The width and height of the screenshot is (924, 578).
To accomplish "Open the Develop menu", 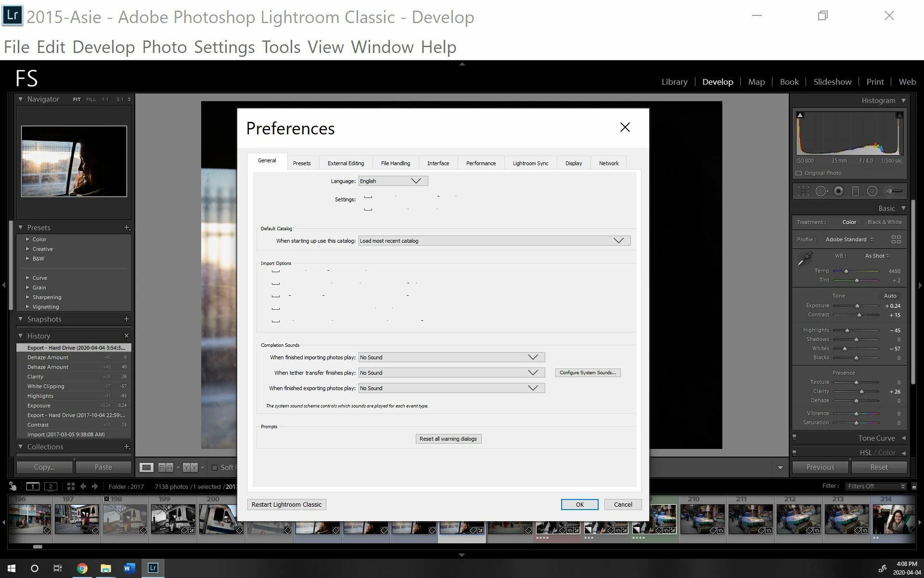I will [103, 47].
